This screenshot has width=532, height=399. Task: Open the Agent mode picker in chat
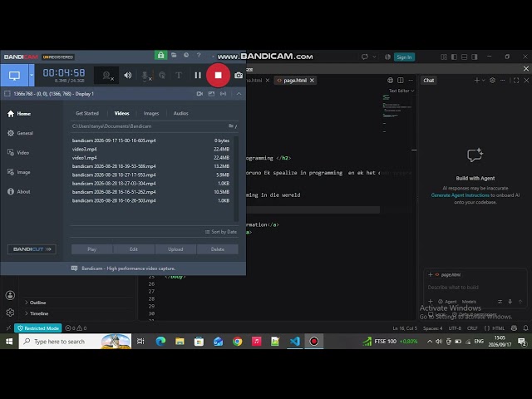pos(447,302)
